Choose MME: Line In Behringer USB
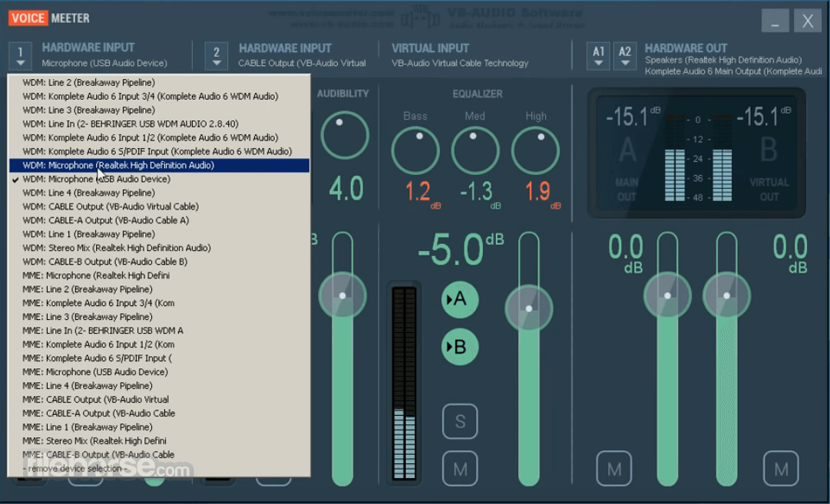The width and height of the screenshot is (830, 504). pyautogui.click(x=160, y=330)
